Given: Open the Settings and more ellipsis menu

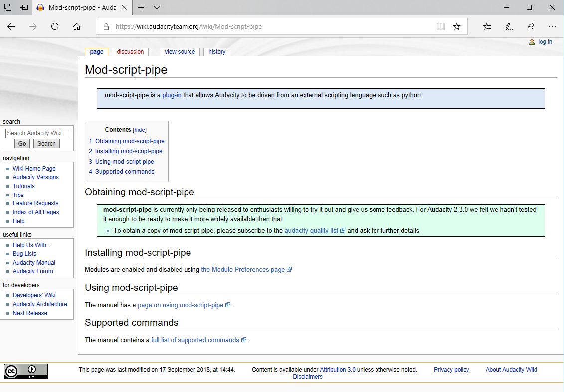Looking at the screenshot, I should click(552, 27).
